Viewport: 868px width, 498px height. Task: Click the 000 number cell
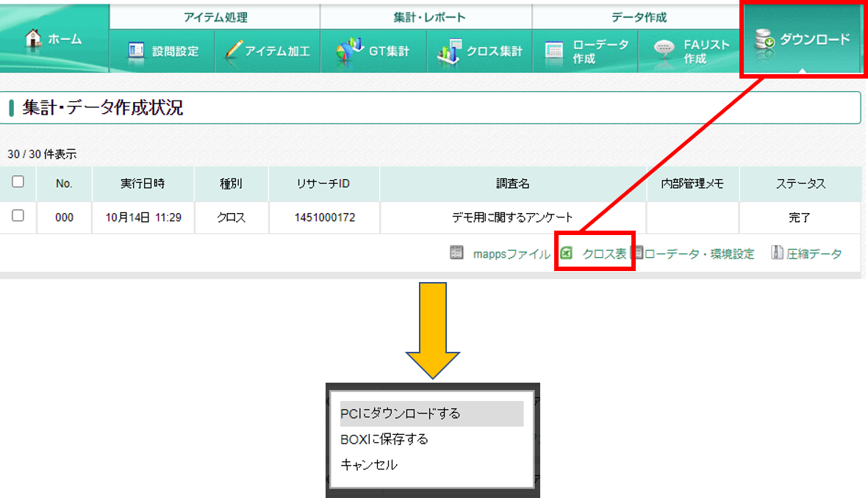[x=64, y=217]
